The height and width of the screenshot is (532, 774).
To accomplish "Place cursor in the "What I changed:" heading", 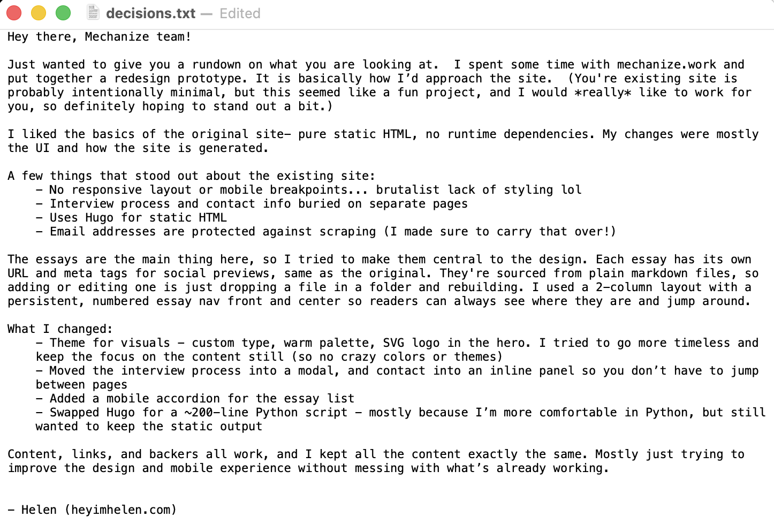I will pos(60,329).
